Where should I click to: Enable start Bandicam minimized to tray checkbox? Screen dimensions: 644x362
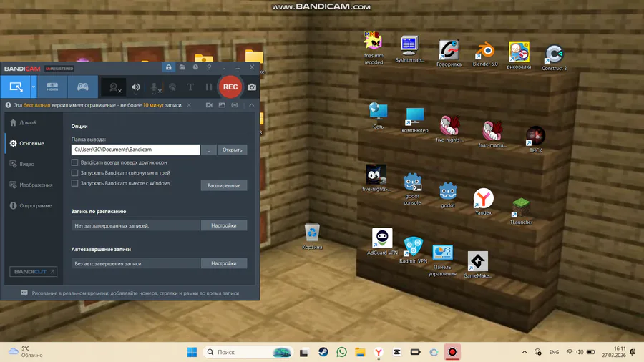(x=74, y=173)
